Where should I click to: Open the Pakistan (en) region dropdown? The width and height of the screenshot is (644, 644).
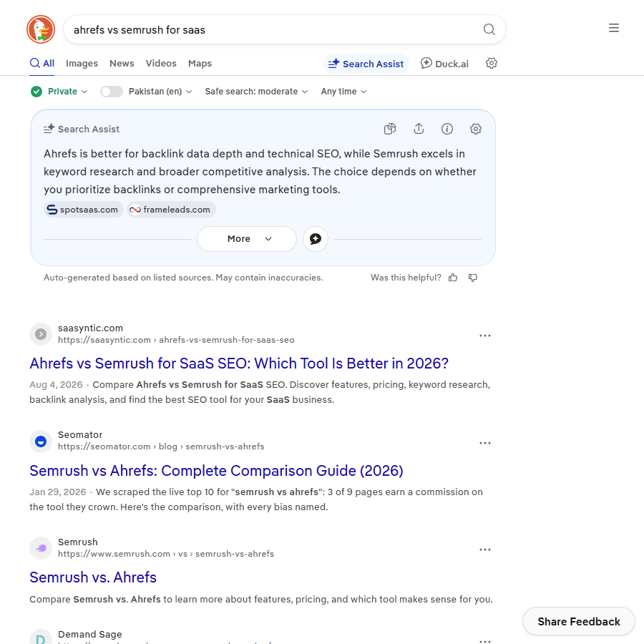click(160, 92)
